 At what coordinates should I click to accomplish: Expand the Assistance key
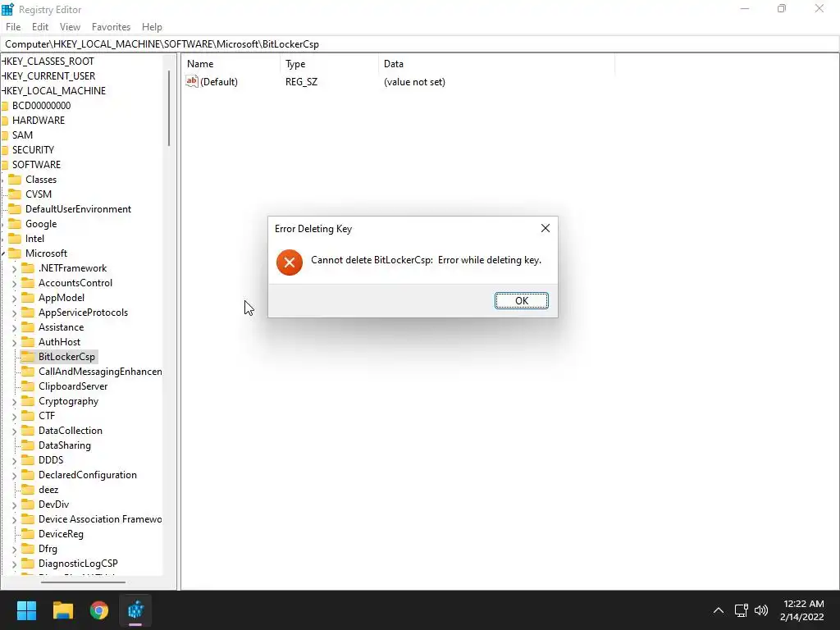pos(15,327)
